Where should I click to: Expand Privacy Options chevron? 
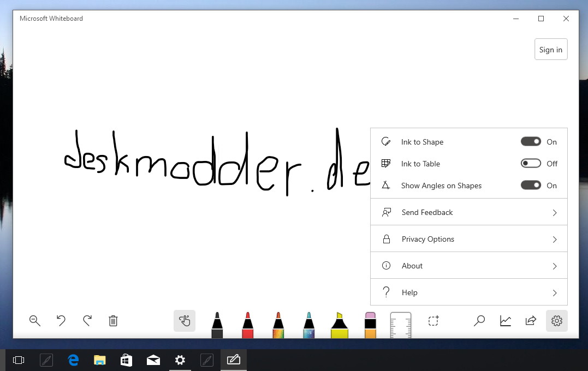click(x=555, y=240)
